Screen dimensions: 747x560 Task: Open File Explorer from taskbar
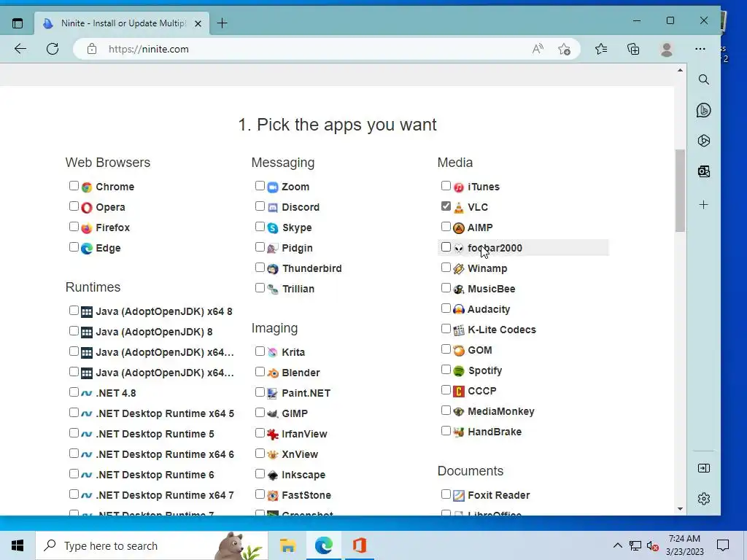[x=287, y=545]
